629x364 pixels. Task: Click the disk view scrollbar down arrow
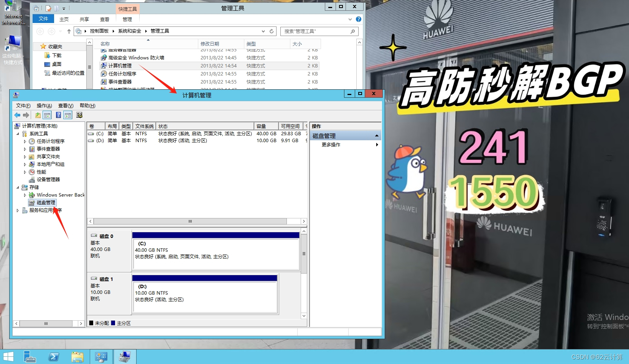click(x=304, y=316)
